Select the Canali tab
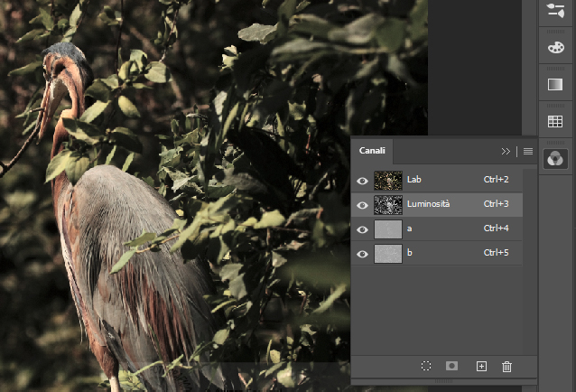The width and height of the screenshot is (576, 392). click(372, 151)
